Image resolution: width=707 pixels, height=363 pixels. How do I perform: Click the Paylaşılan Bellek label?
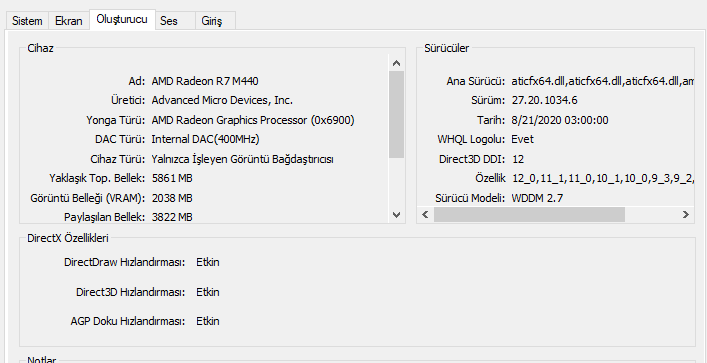click(x=104, y=217)
